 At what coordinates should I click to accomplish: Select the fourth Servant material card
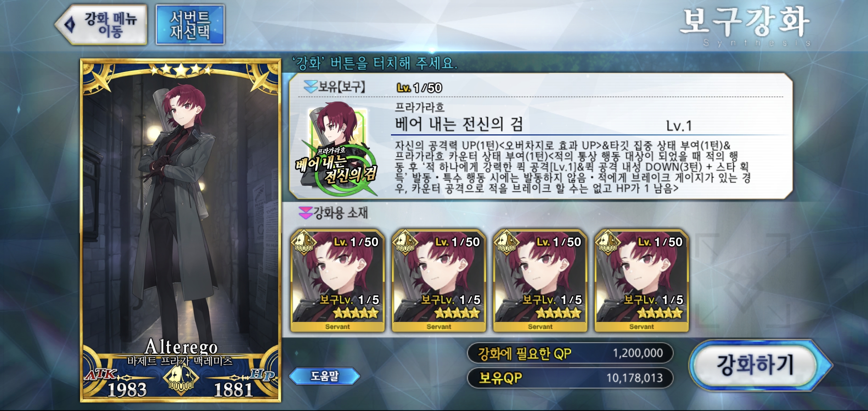coord(641,280)
